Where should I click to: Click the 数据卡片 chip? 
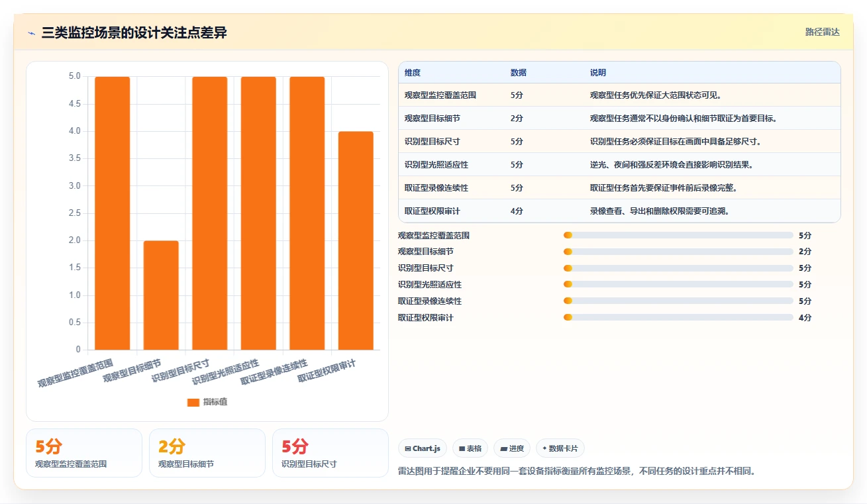coord(560,448)
